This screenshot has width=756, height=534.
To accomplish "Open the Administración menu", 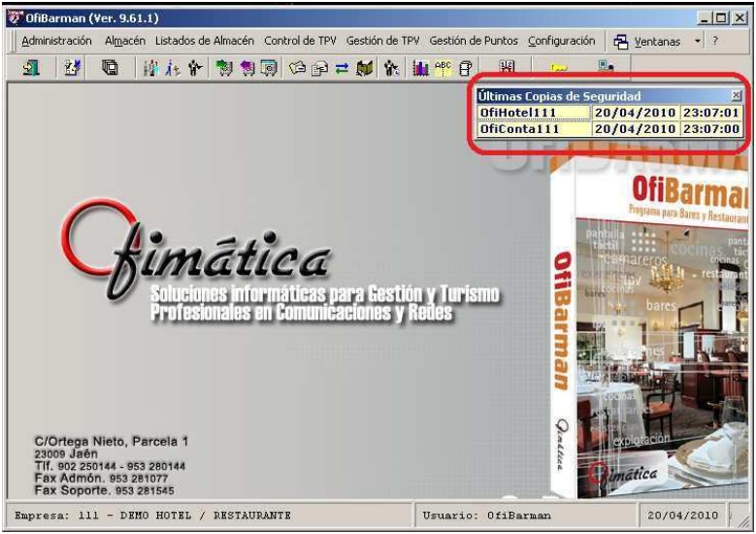I will point(56,41).
